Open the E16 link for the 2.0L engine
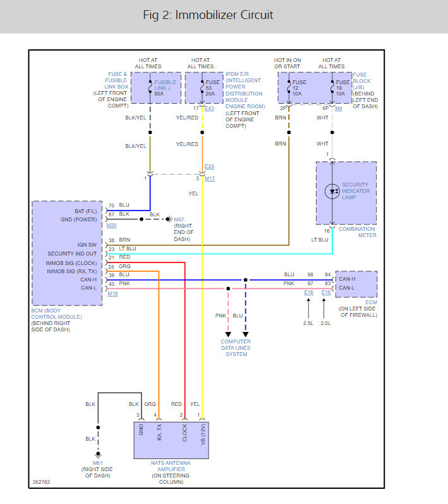 [x=326, y=292]
